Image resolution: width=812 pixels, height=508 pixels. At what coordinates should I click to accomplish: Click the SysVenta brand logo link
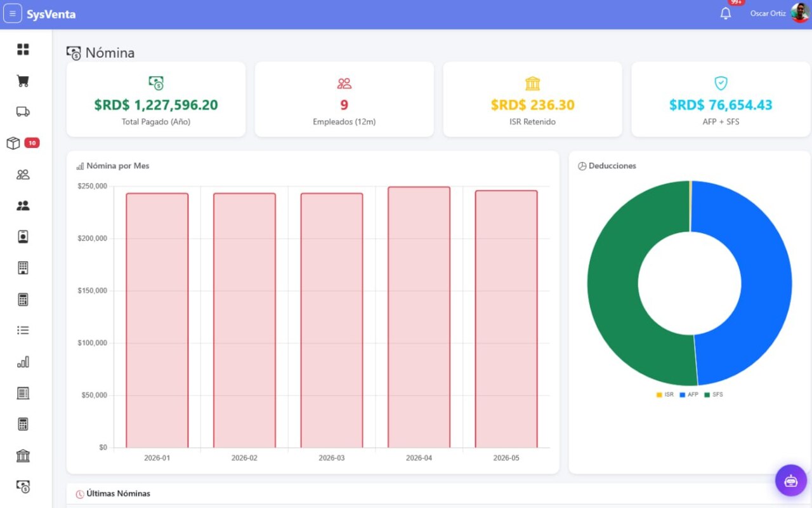pyautogui.click(x=51, y=14)
